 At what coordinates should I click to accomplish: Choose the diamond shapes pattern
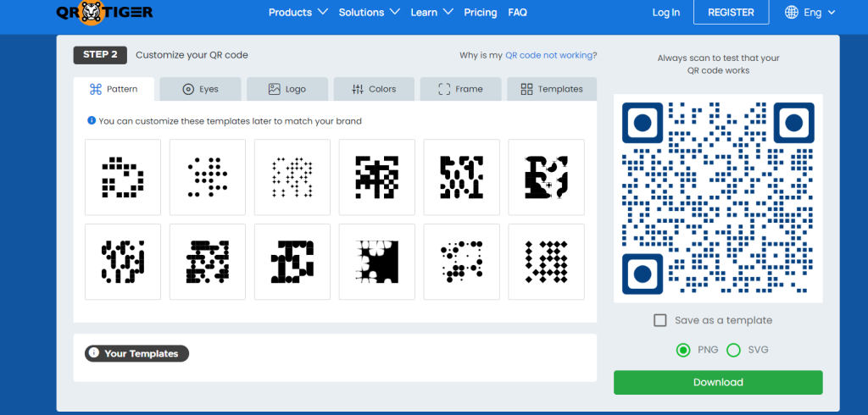point(547,262)
